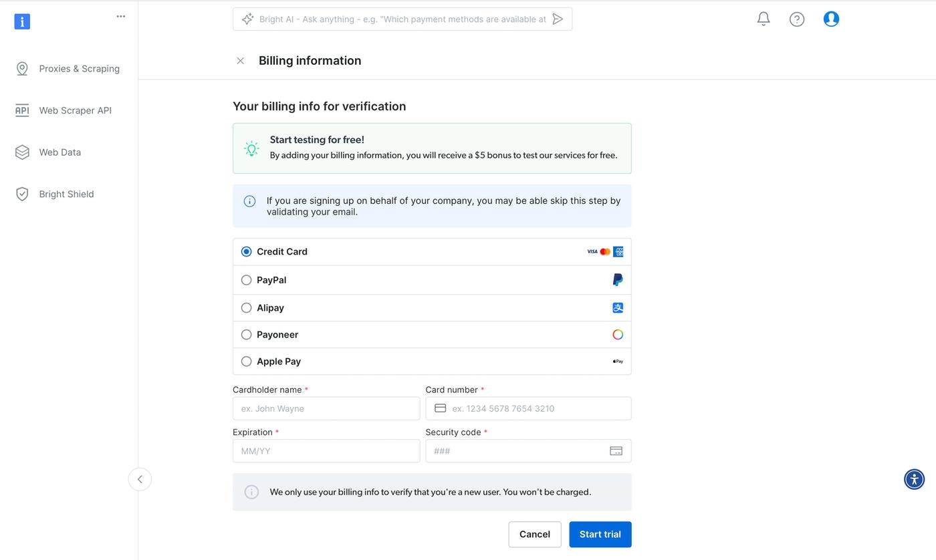This screenshot has height=560, width=936.
Task: Click 'Start testing for free!' text
Action: pos(317,140)
